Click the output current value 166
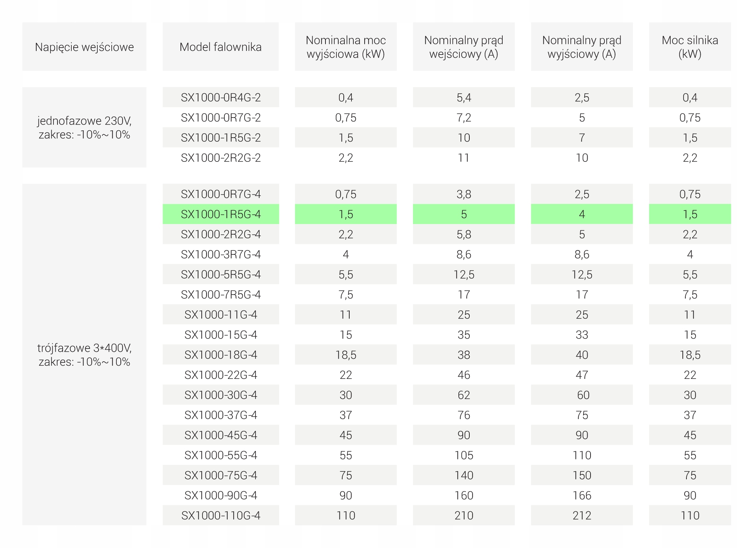The height and width of the screenshot is (548, 756). (582, 495)
